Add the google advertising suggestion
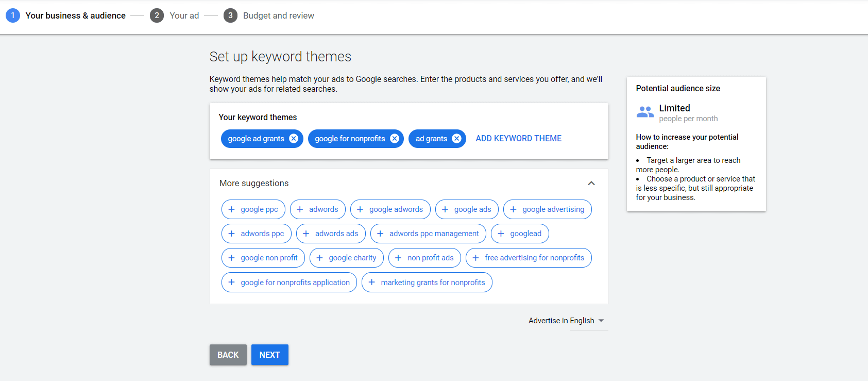868x381 pixels. click(547, 209)
